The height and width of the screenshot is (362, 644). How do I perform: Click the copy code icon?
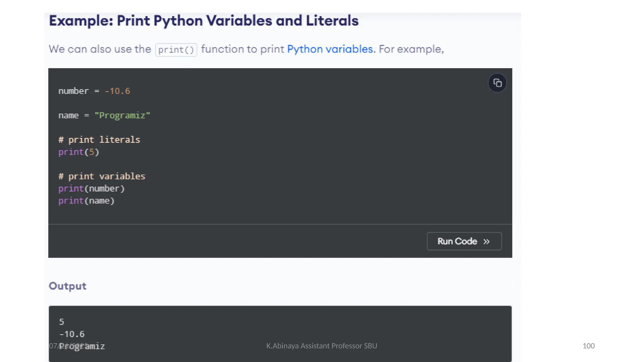point(497,83)
